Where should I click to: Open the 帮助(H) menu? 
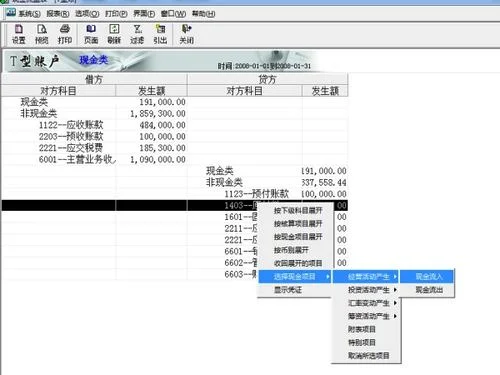[203, 14]
